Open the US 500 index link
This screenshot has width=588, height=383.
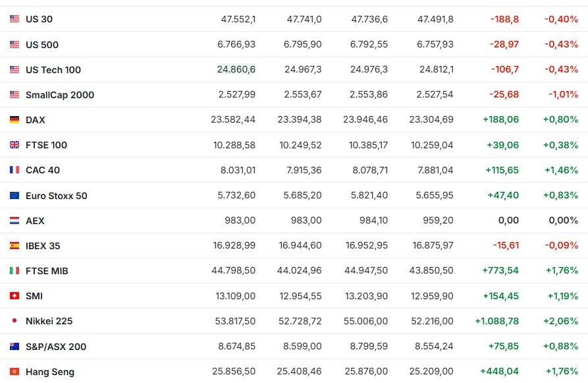click(42, 45)
